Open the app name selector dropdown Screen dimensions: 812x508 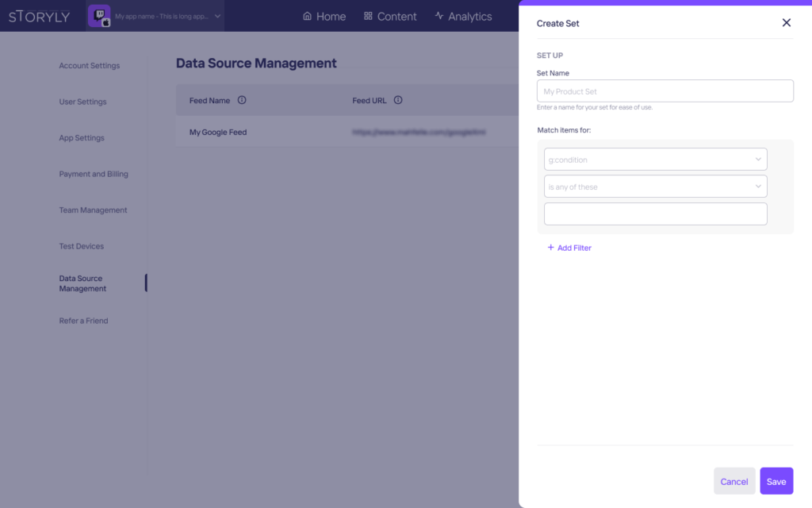point(217,16)
